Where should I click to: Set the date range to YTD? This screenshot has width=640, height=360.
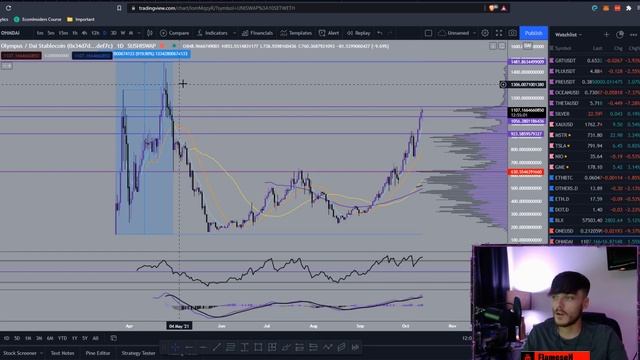(x=62, y=338)
